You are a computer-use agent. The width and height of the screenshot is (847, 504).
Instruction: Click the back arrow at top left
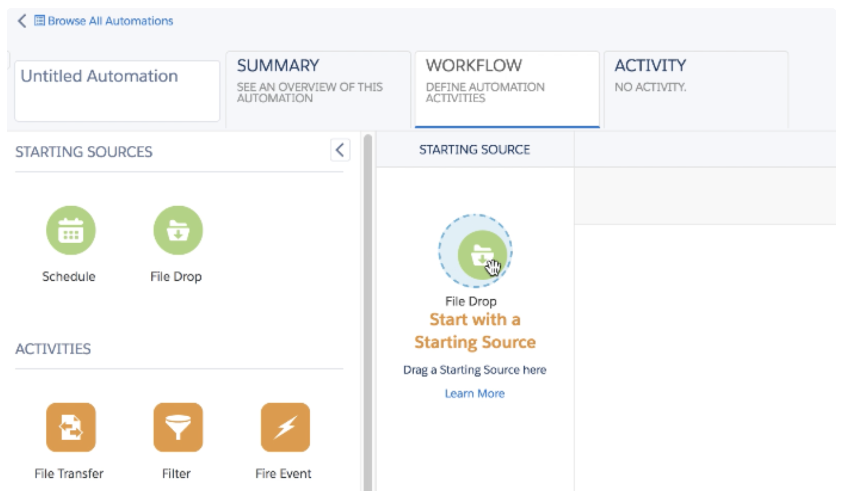(21, 21)
